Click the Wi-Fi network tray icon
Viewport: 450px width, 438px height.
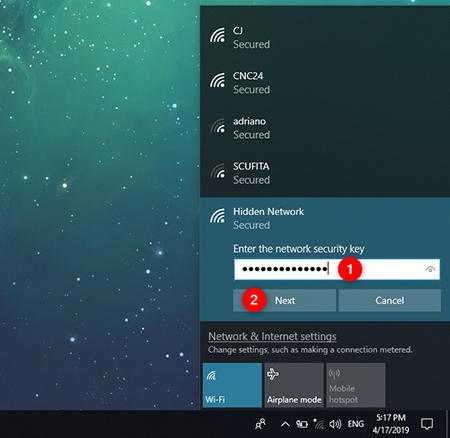click(x=319, y=424)
